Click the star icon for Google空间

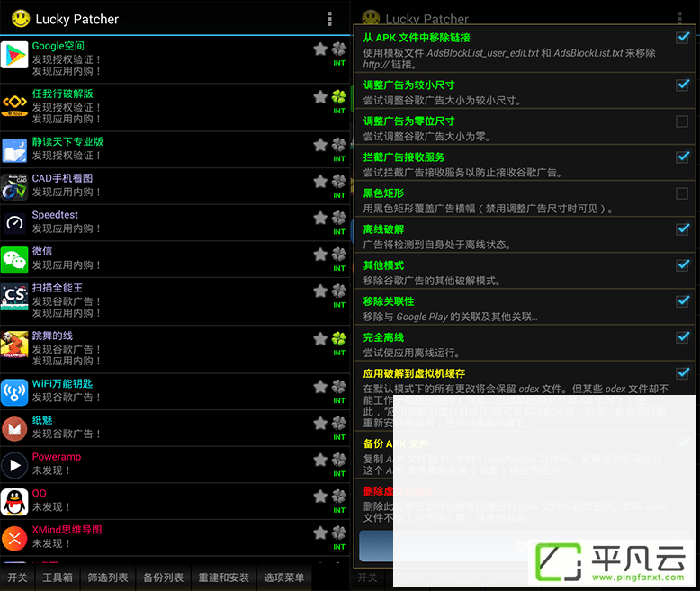320,49
